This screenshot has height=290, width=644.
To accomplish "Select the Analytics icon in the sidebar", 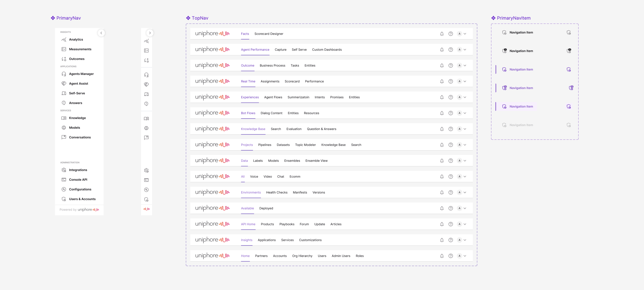I will [x=64, y=39].
